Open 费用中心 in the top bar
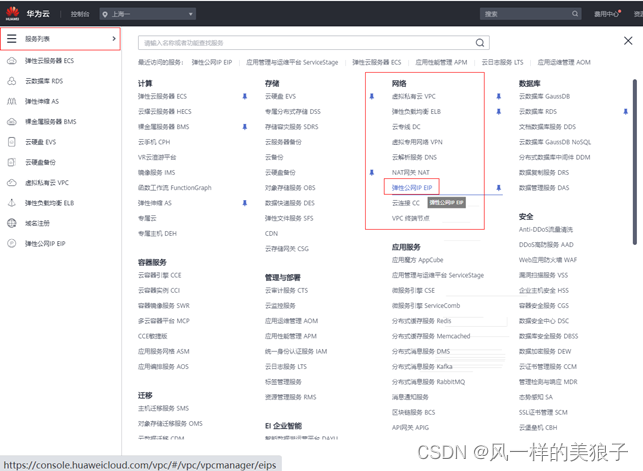The width and height of the screenshot is (643, 471). [607, 14]
